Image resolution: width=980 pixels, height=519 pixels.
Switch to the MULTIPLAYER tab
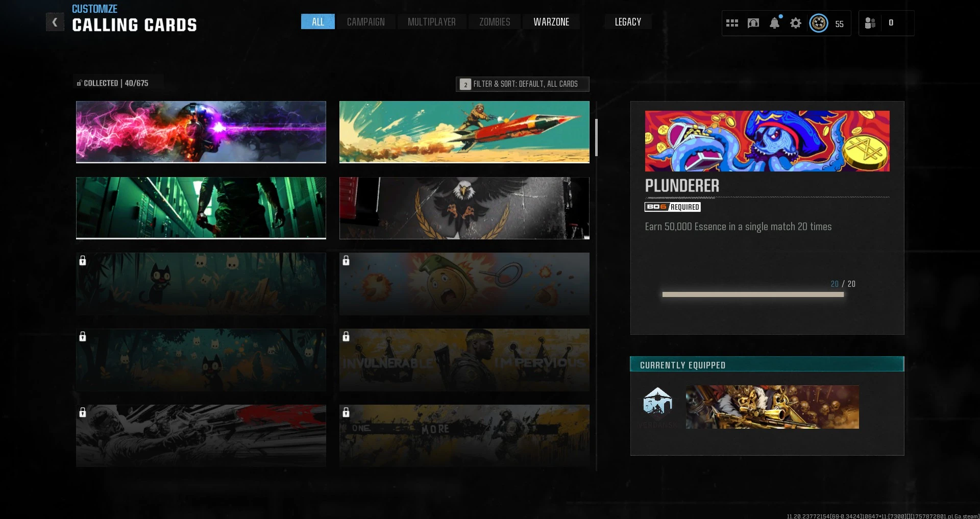pos(432,22)
